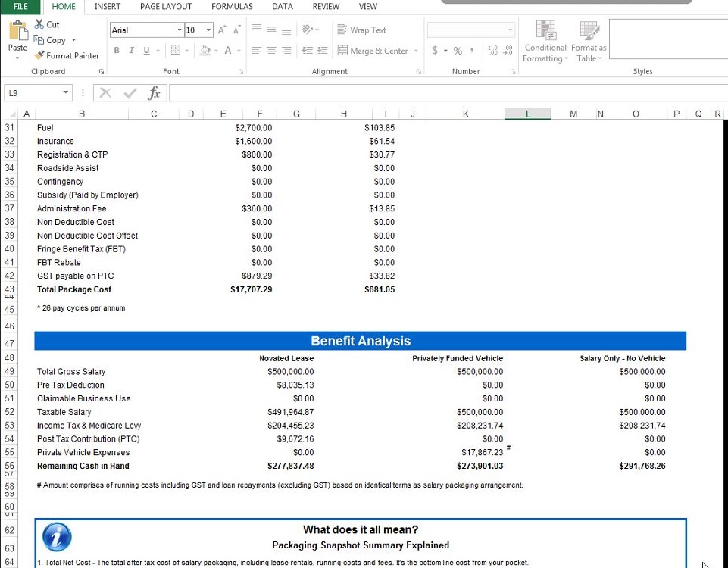Open the FILE tab
Image resolution: width=728 pixels, height=568 pixels.
20,7
